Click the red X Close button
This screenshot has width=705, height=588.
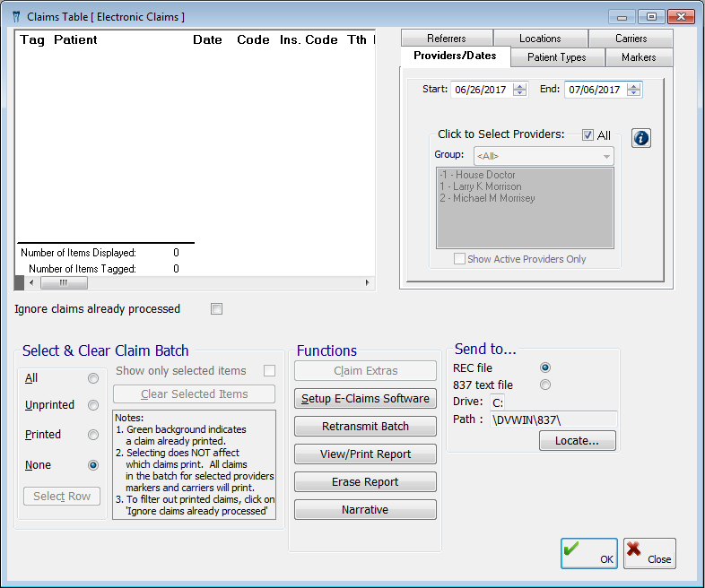[649, 553]
